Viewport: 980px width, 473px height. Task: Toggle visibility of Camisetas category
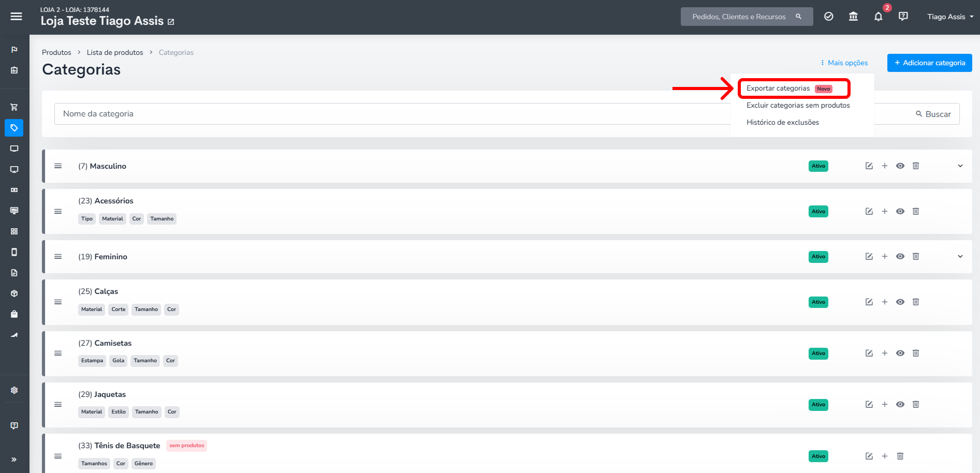900,353
